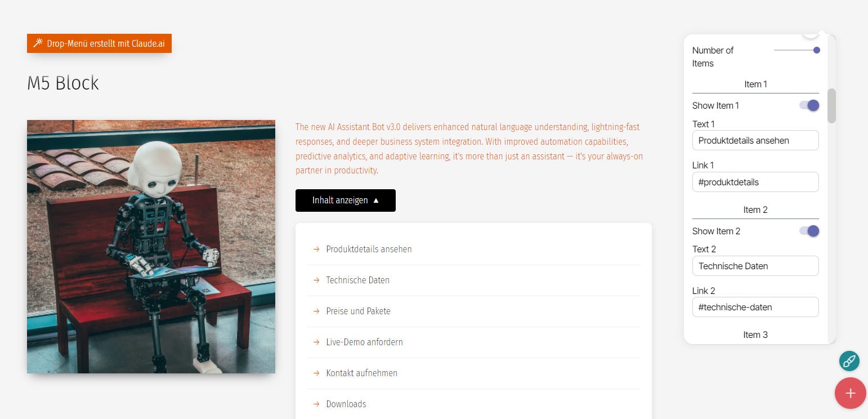Click arrow icon beside Preise und Pakete
Screen dimensions: 868x419
pos(316,311)
